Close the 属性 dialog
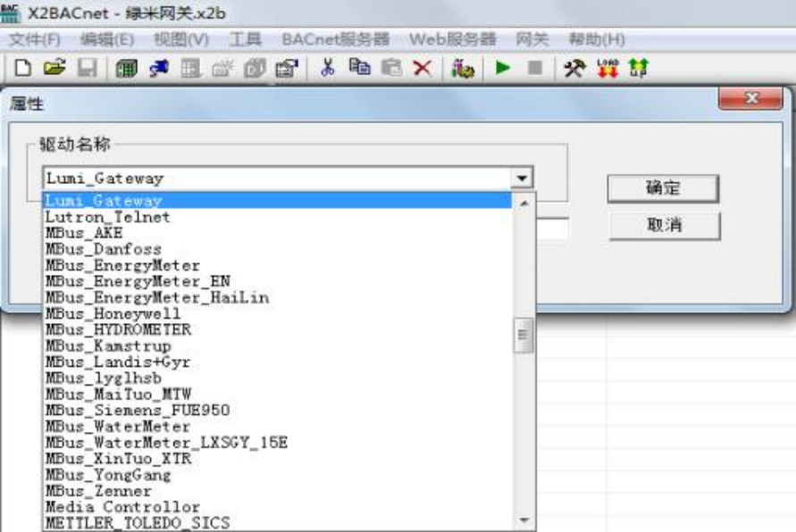Screen dimensions: 796x532 tap(750, 98)
